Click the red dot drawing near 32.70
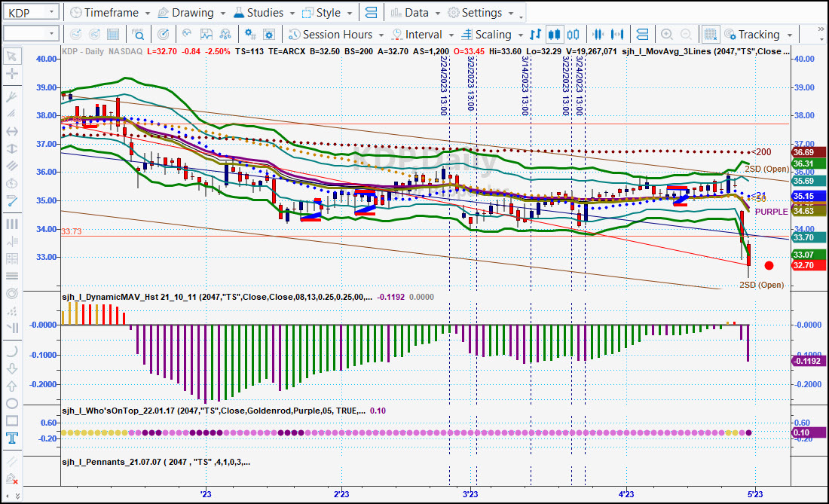This screenshot has height=504, width=829. (769, 266)
